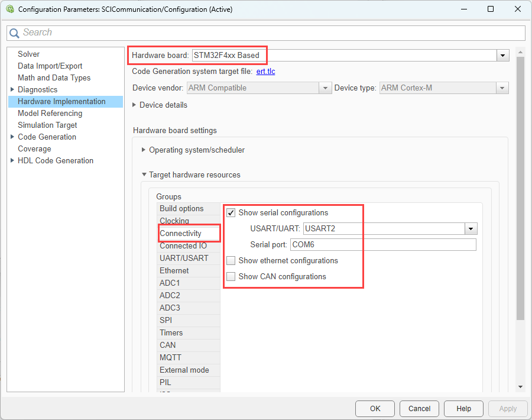The image size is (532, 420).
Task: Expand the HDL Code Generation arrow
Action: click(x=12, y=160)
